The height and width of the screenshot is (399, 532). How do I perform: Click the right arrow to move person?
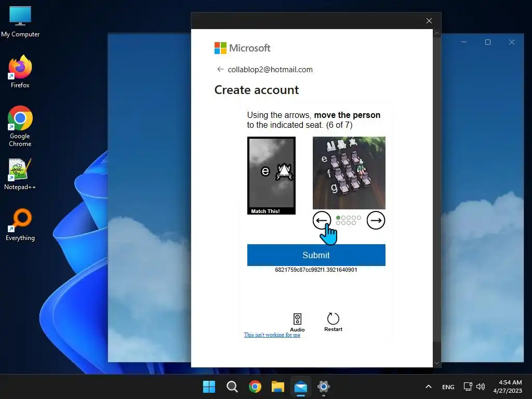click(376, 220)
